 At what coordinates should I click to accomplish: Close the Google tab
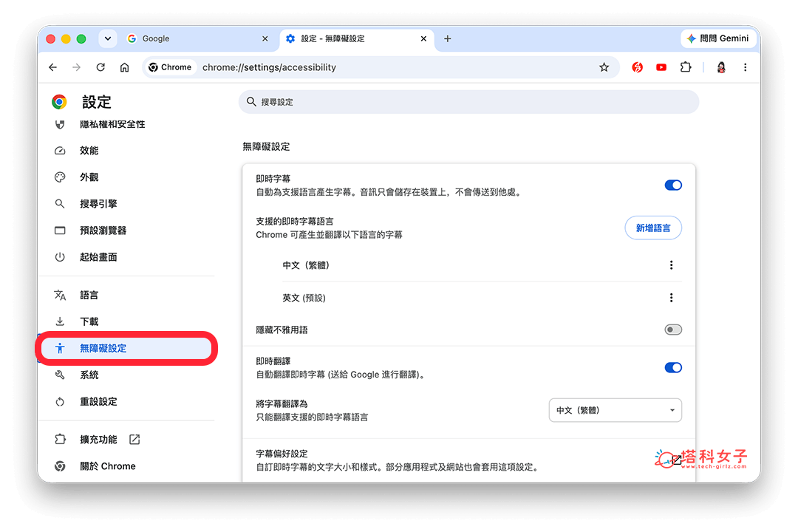[265, 38]
